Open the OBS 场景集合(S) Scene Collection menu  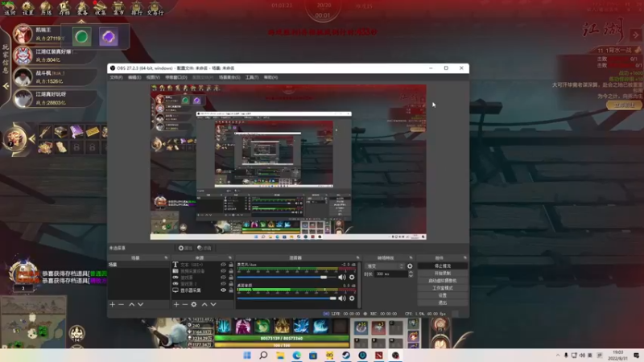229,77
